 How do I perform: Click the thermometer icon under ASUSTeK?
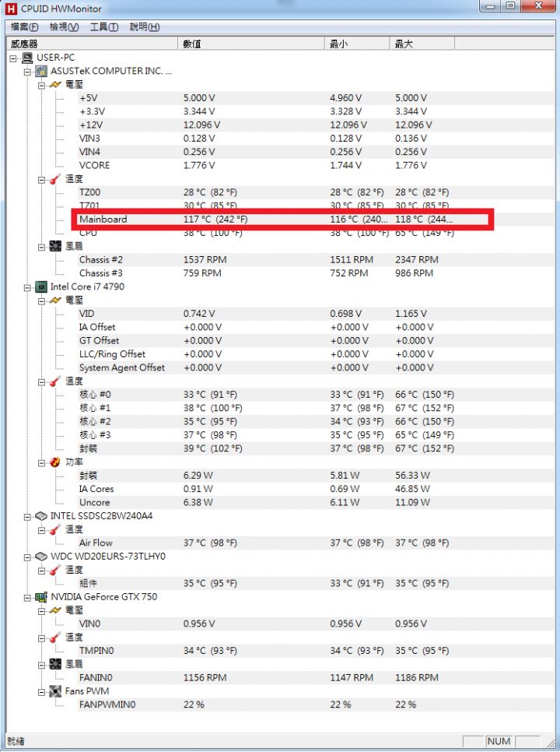pos(55,179)
